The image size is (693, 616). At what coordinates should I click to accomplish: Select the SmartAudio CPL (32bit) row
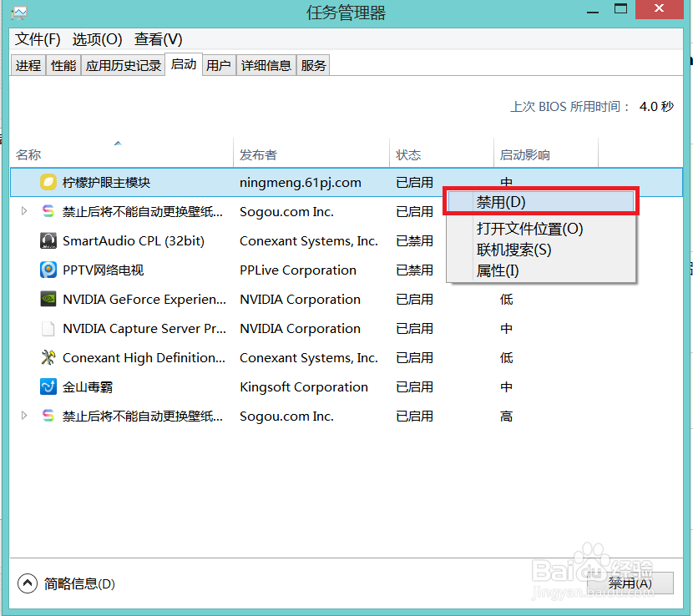(x=346, y=241)
